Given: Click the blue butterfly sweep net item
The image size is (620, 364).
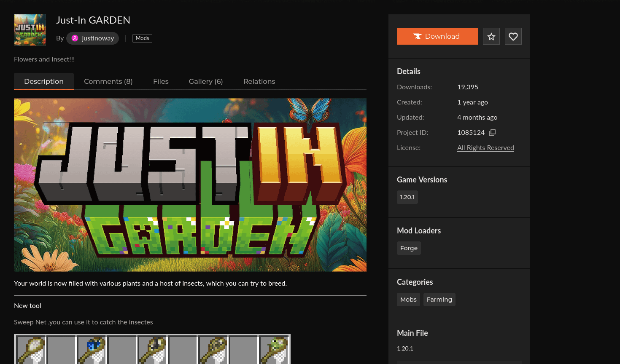Looking at the screenshot, I should tap(92, 350).
